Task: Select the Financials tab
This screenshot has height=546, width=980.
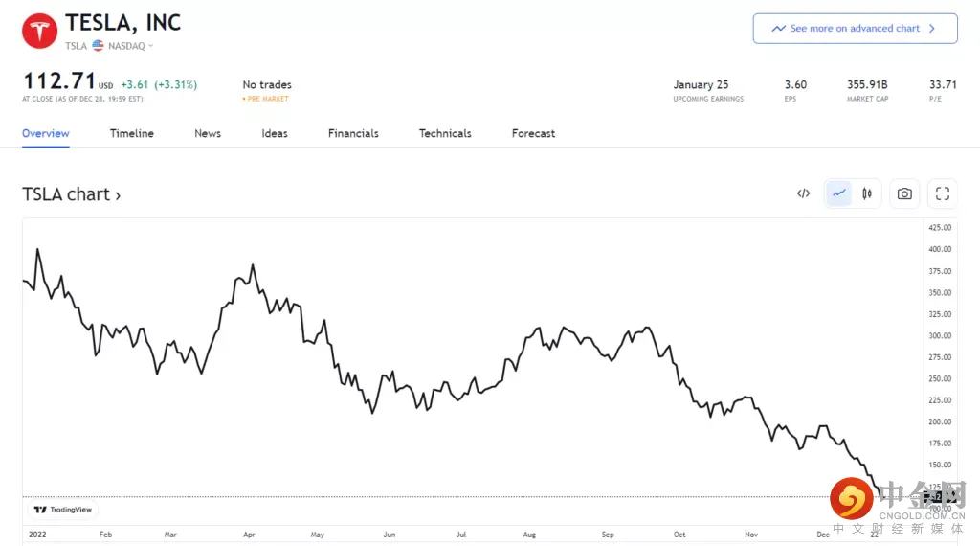Action: 353,133
